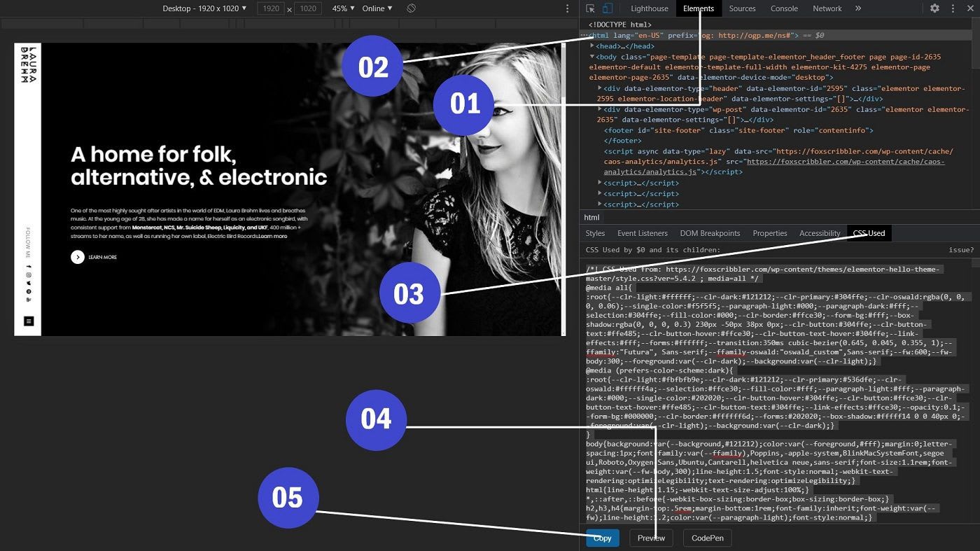The image size is (980, 551).
Task: Click the CodePen button
Action: pyautogui.click(x=707, y=538)
